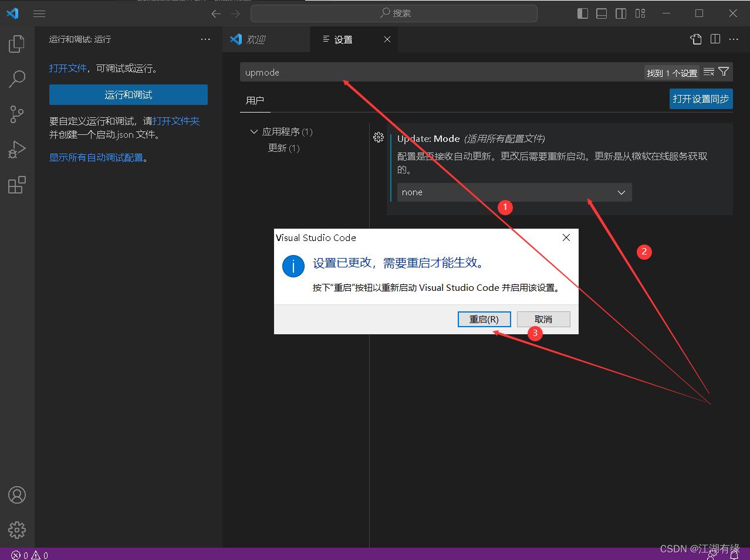Click 重启(R) button in dialog
This screenshot has height=560, width=750.
[484, 319]
